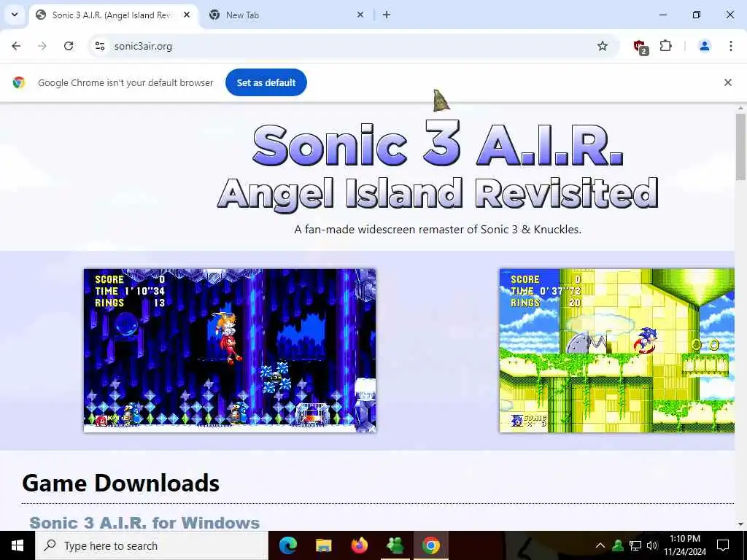Click the Sonic 3 A.I.R. for Windows heading
This screenshot has height=560, width=747.
point(144,522)
